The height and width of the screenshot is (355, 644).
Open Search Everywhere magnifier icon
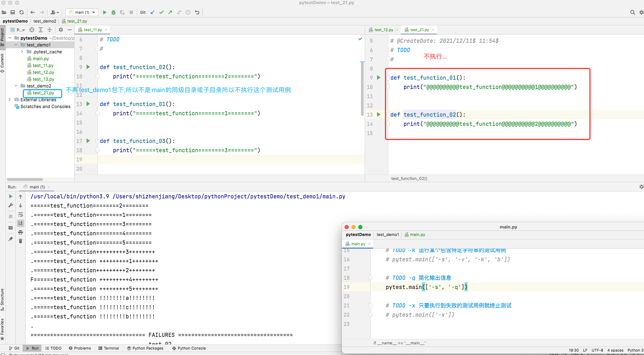(632, 12)
